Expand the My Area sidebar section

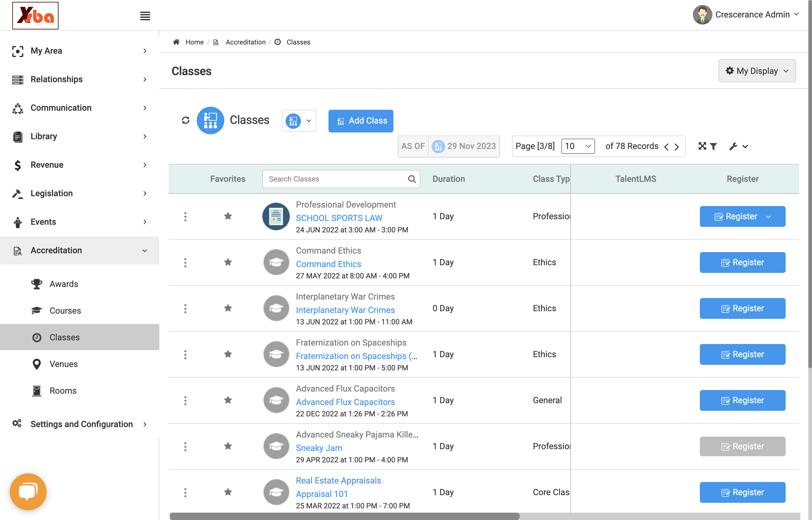80,51
